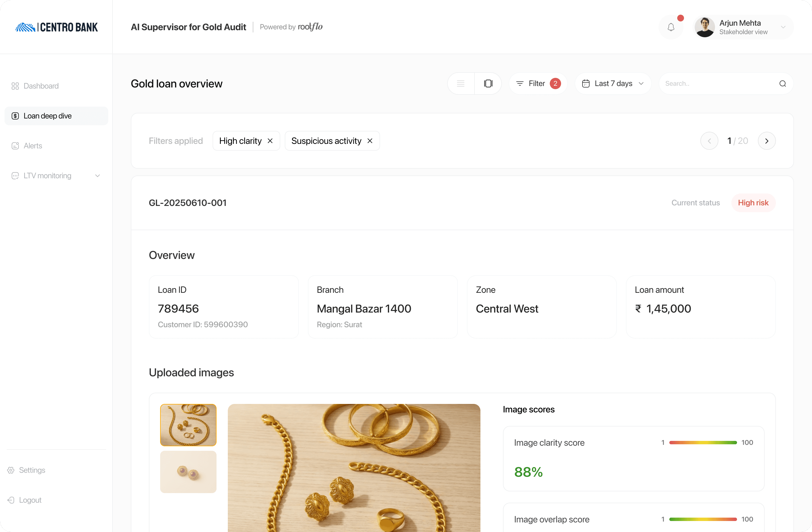The width and height of the screenshot is (812, 532).
Task: Open the notifications bell
Action: tap(671, 27)
